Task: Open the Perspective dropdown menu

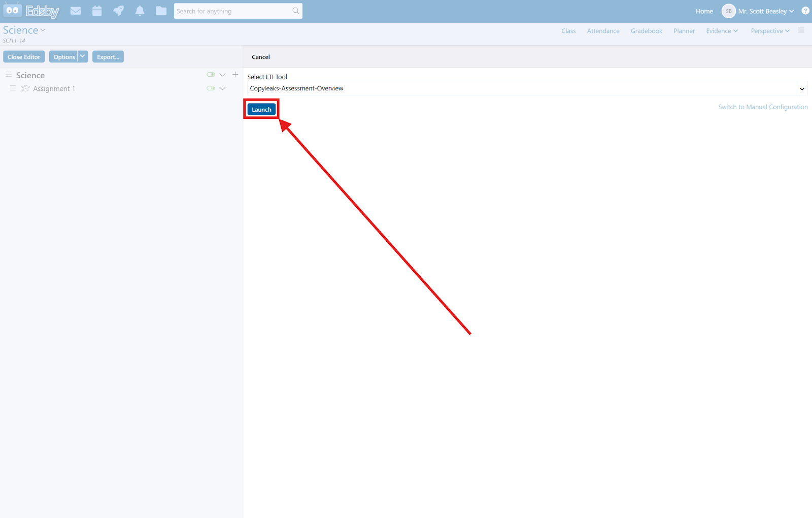Action: click(x=770, y=31)
